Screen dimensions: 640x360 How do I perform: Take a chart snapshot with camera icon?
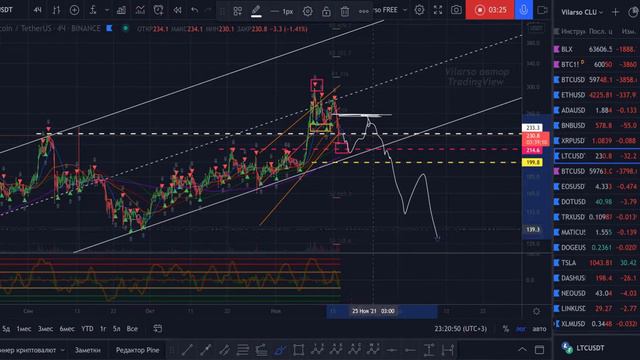pyautogui.click(x=456, y=10)
